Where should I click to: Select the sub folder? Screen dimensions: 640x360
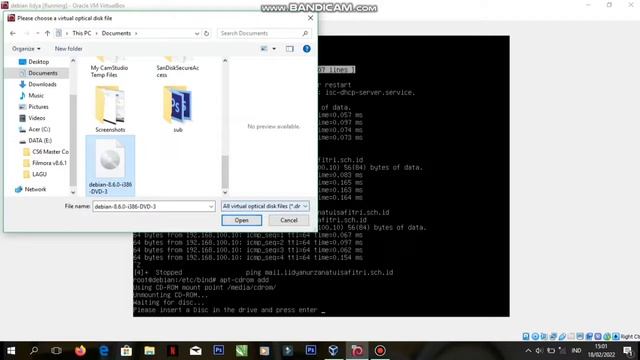click(178, 109)
